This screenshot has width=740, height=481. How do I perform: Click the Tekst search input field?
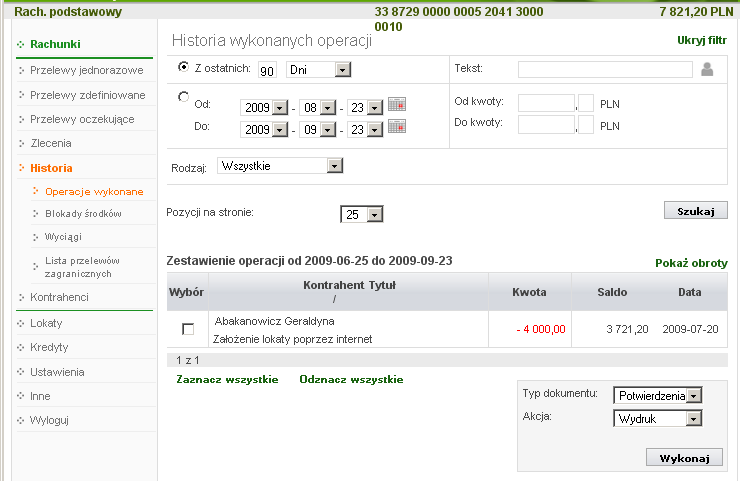(x=605, y=69)
